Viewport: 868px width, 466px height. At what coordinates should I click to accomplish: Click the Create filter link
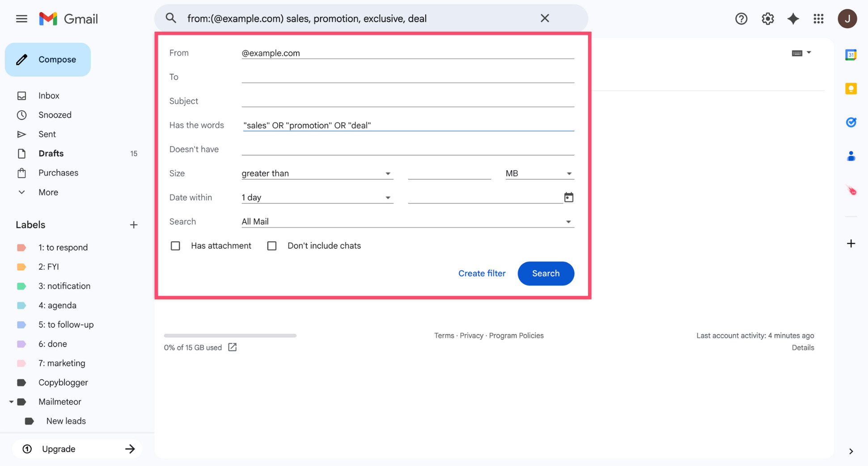tap(482, 273)
